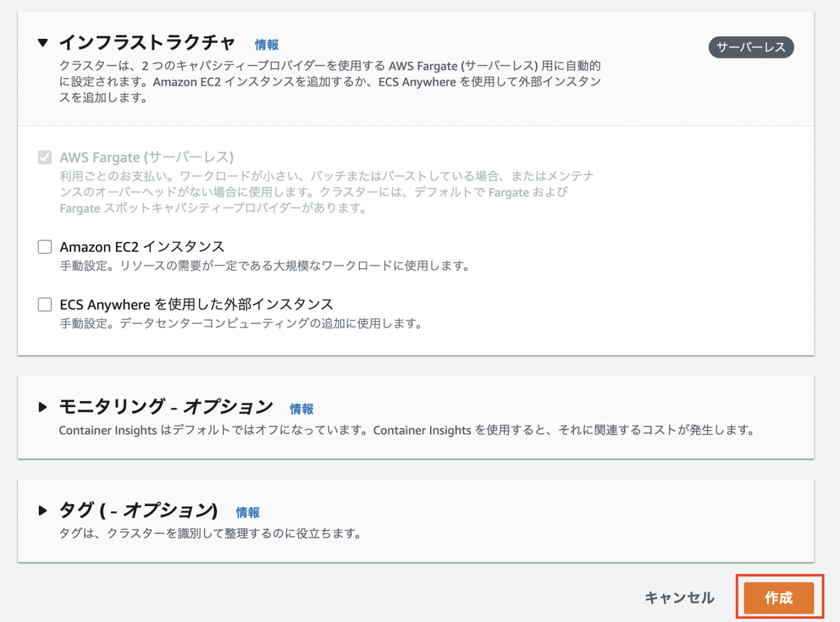Viewport: 840px width, 622px height.
Task: Click the サーバーレス badge
Action: (751, 47)
